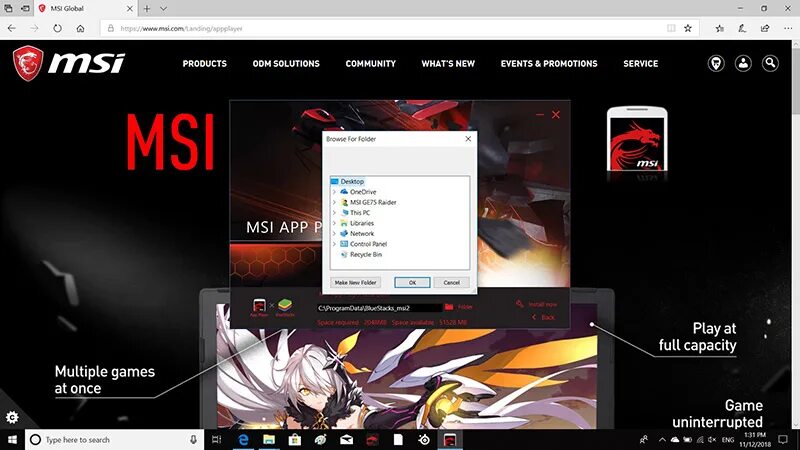Expand the Libraries tree node
The image size is (800, 450).
coord(335,223)
